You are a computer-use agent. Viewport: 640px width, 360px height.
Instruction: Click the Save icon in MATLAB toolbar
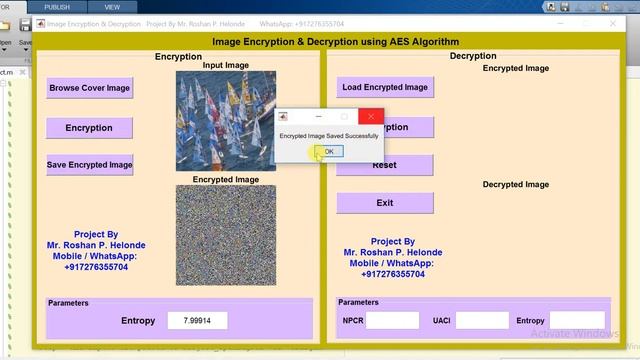[25, 25]
